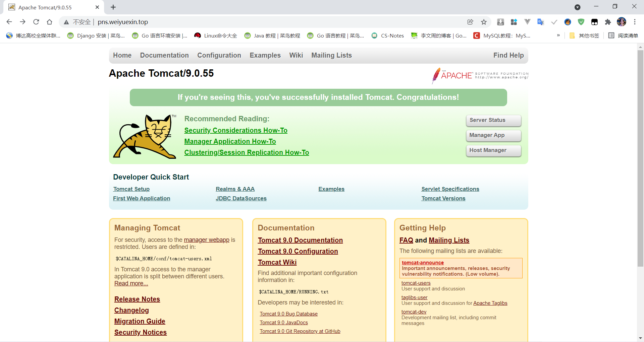Image resolution: width=644 pixels, height=342 pixels.
Task: Click the page vertical scrollbar thumb
Action: (640, 158)
